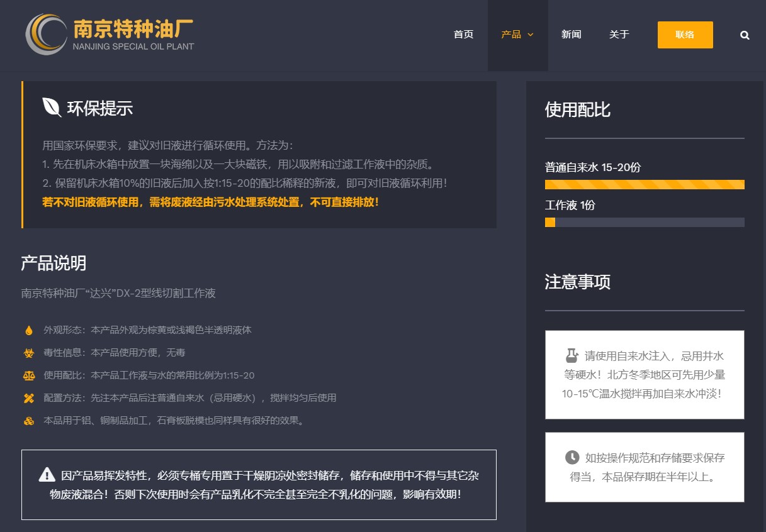Open the 新闻 navigation item
Viewport: 766px width, 532px height.
click(x=572, y=35)
